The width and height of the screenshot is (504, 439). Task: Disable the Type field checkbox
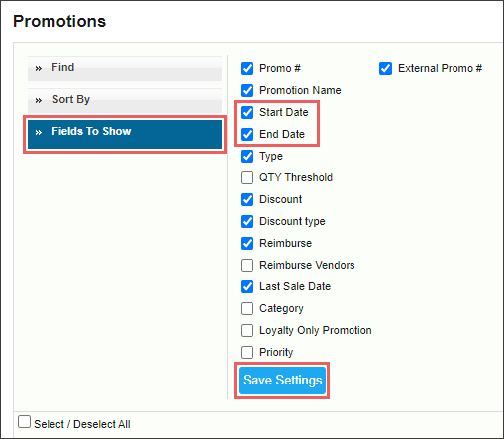point(247,157)
